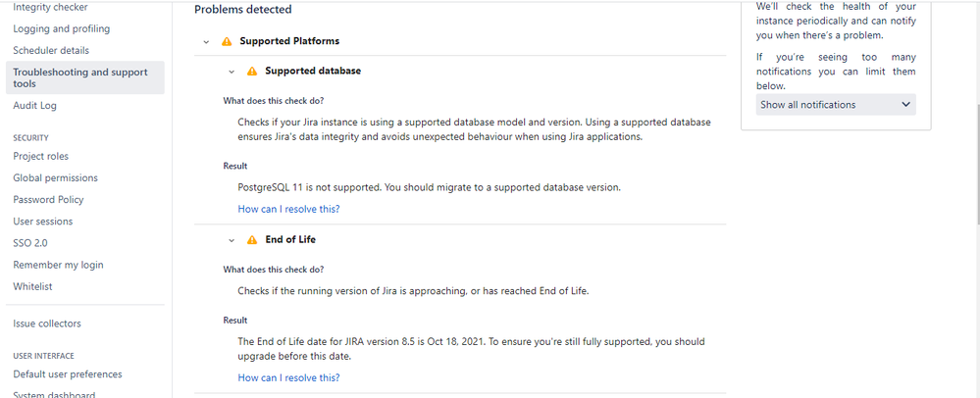Image resolution: width=980 pixels, height=398 pixels.
Task: Open the Show all notifications dropdown
Action: point(835,105)
